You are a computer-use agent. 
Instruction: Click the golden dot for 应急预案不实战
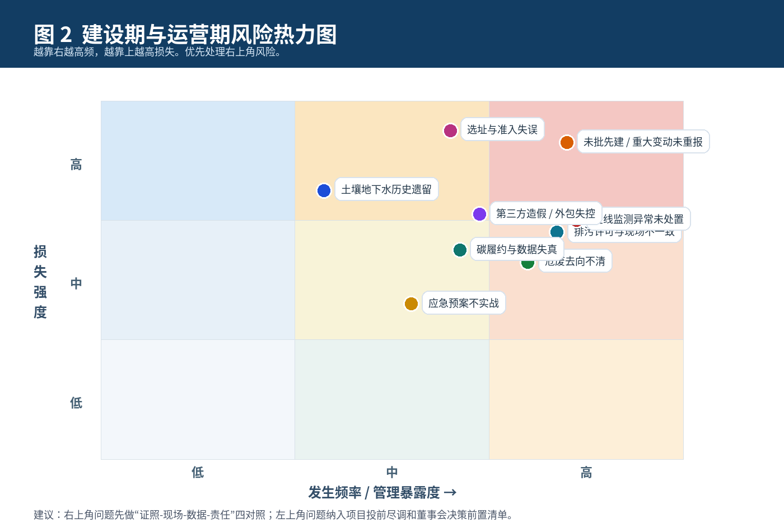[411, 304]
